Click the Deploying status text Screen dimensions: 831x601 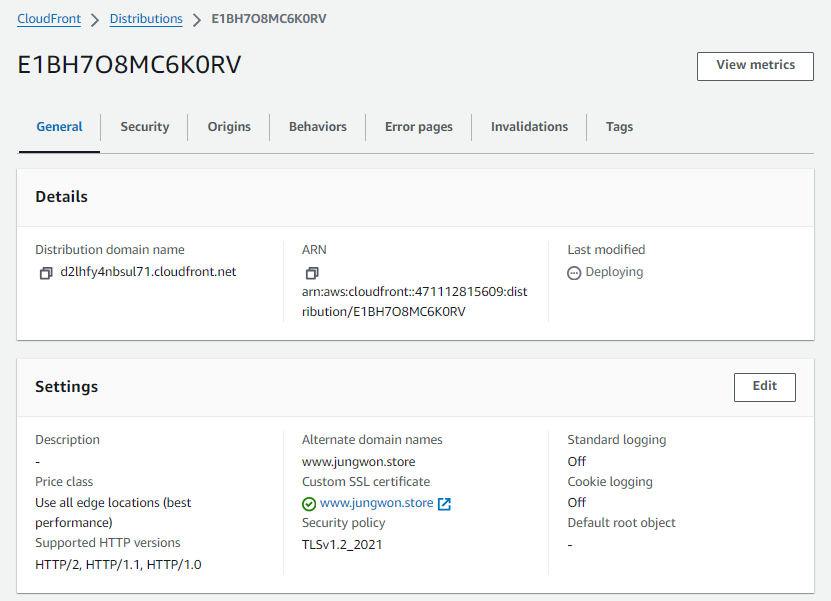614,272
